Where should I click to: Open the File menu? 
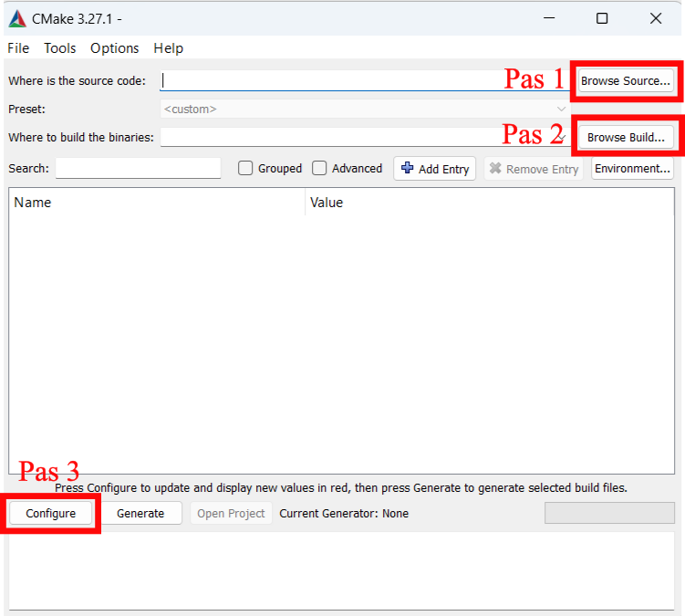pyautogui.click(x=18, y=48)
